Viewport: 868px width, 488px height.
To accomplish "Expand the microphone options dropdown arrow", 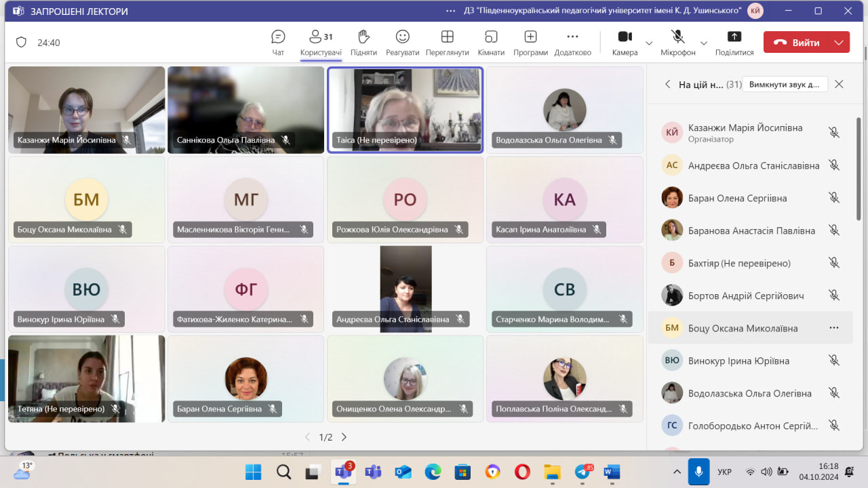I will (x=703, y=43).
